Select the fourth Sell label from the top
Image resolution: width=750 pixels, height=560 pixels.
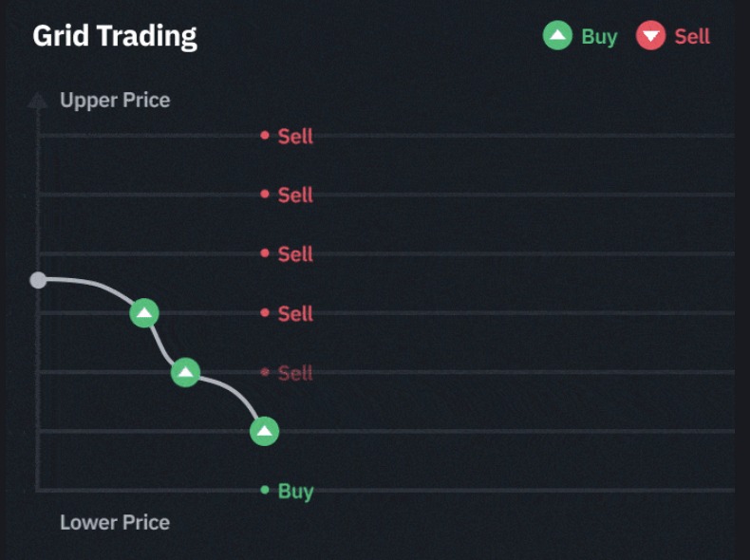tap(295, 314)
